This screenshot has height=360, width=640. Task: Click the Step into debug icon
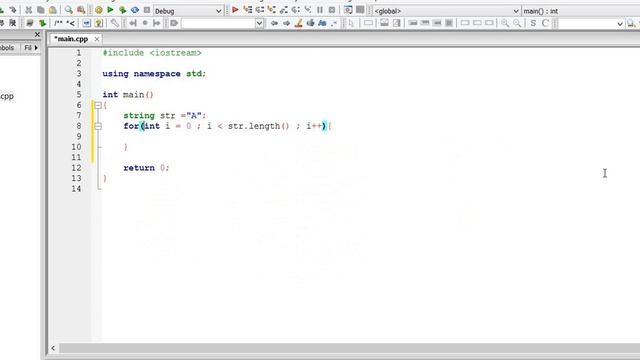click(271, 10)
